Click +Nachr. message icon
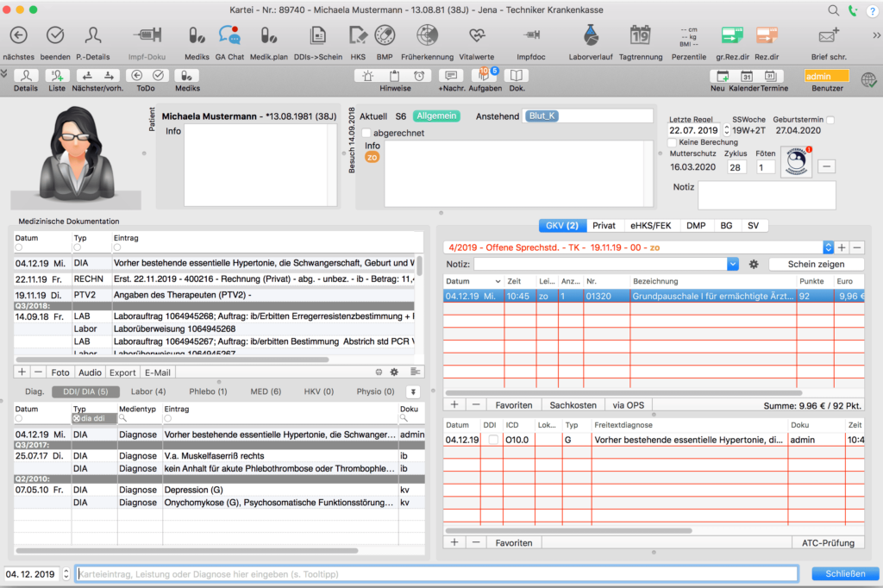The width and height of the screenshot is (883, 588). [x=451, y=76]
